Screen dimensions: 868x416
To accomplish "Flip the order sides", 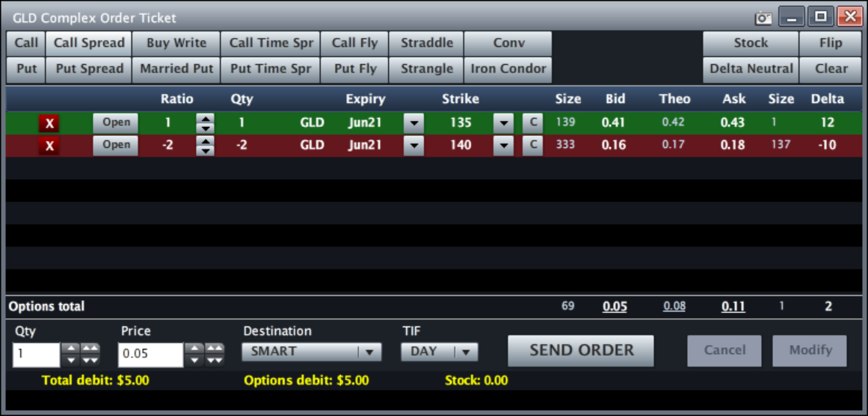I will point(831,43).
